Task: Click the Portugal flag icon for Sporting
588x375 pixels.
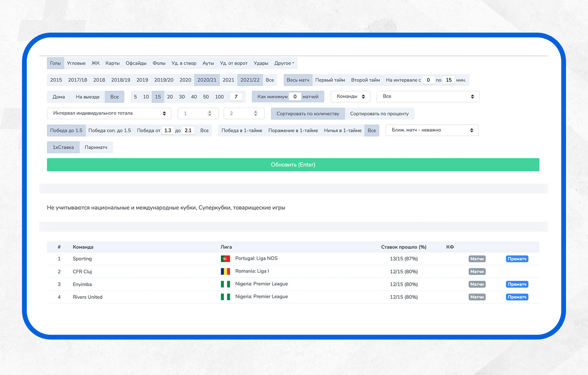Action: point(225,259)
